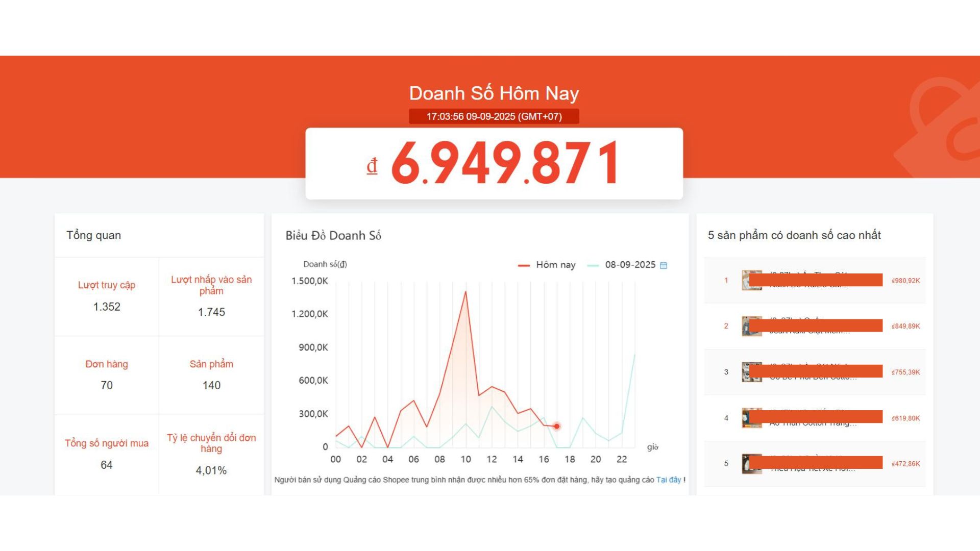
Task: Open top product 1 thumbnail
Action: coord(746,280)
